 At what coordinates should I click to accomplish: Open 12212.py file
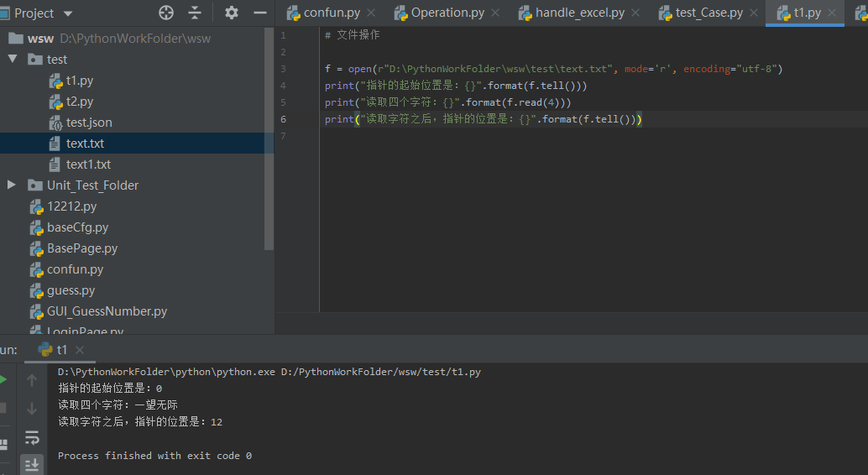(72, 206)
